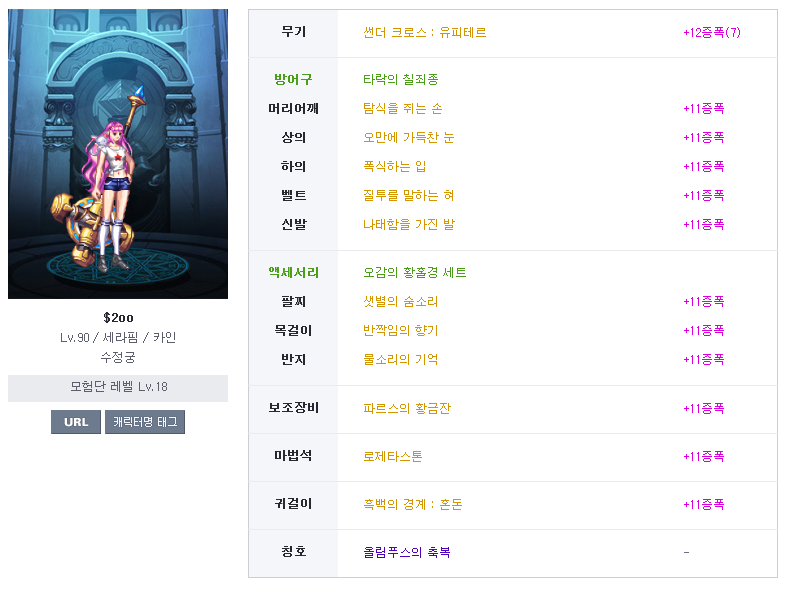The image size is (787, 590).
Task: Open the character avatar image
Action: [x=118, y=154]
